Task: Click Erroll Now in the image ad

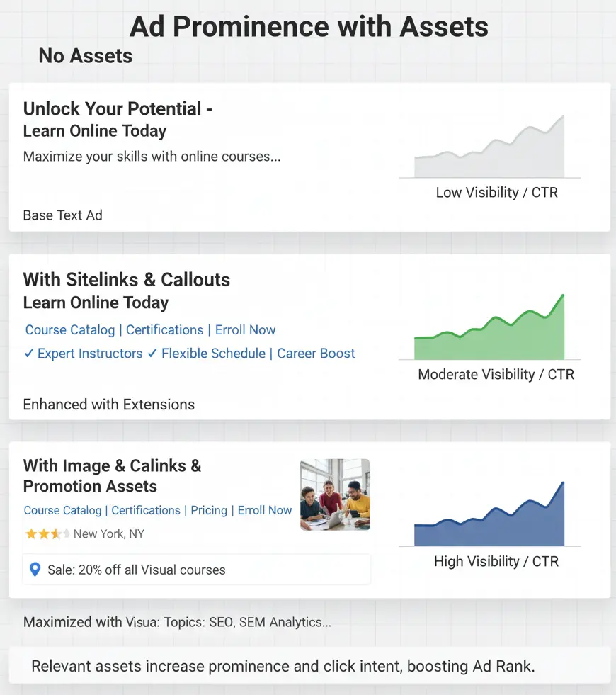Action: point(265,510)
